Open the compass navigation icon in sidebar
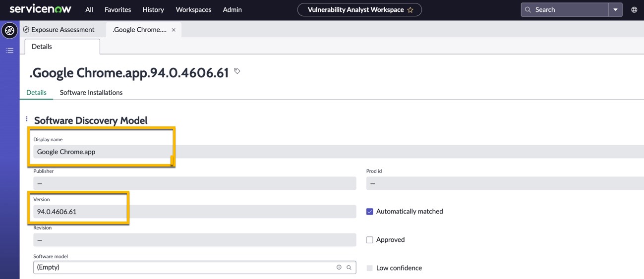This screenshot has height=279, width=644. (x=9, y=31)
